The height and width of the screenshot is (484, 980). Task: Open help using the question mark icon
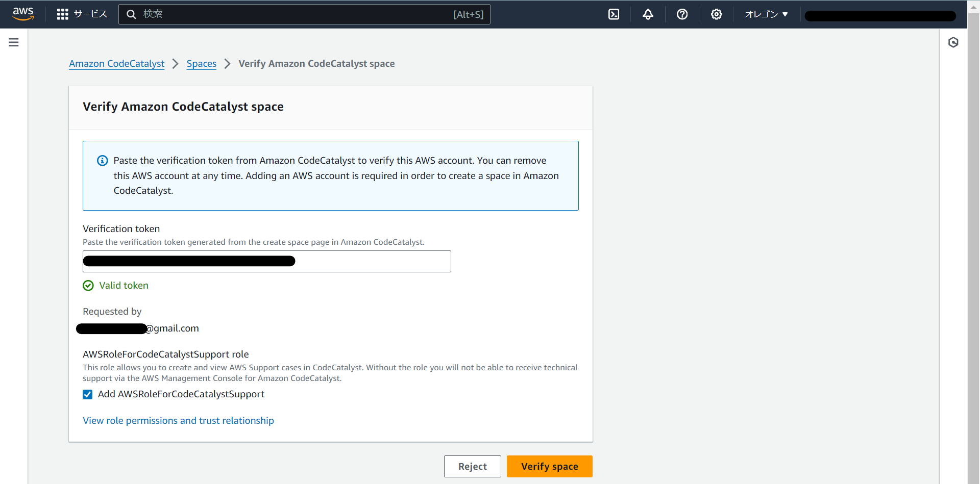click(682, 14)
